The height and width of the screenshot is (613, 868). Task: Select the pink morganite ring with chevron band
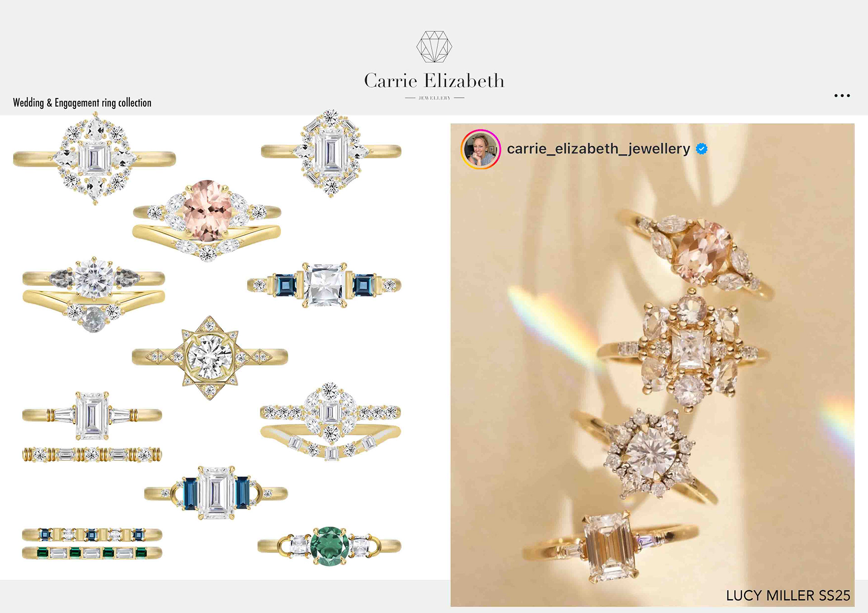[x=207, y=220]
